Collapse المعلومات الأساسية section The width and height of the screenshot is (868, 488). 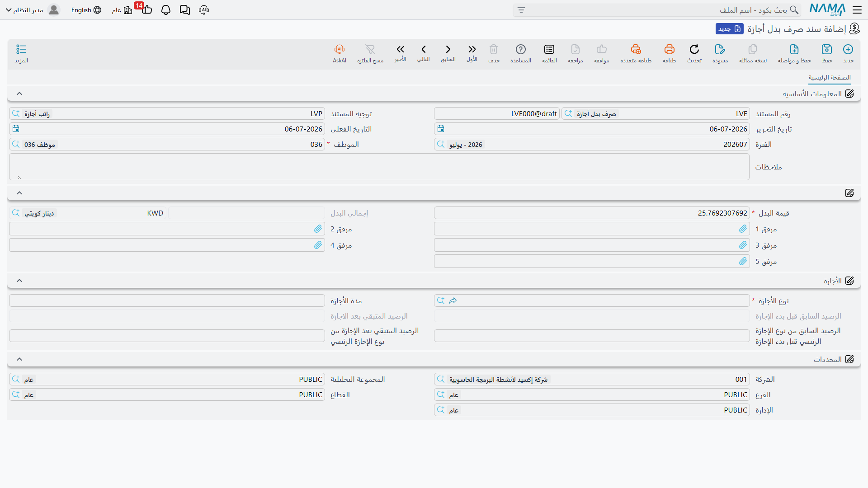click(19, 94)
